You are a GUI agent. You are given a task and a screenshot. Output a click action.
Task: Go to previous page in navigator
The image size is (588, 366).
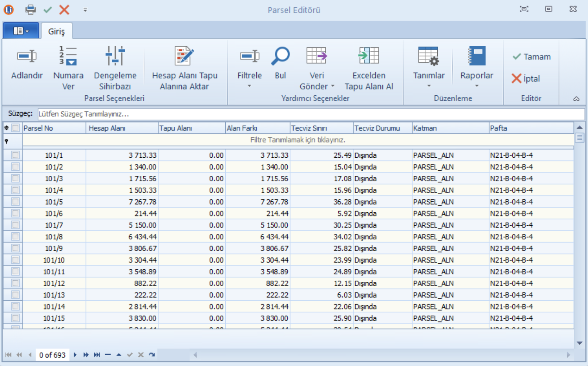(19, 355)
